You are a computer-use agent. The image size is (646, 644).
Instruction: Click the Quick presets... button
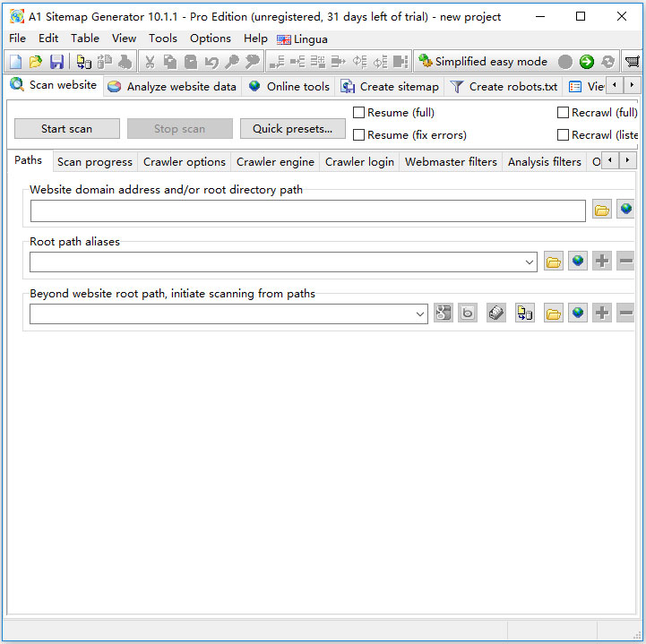tap(292, 129)
